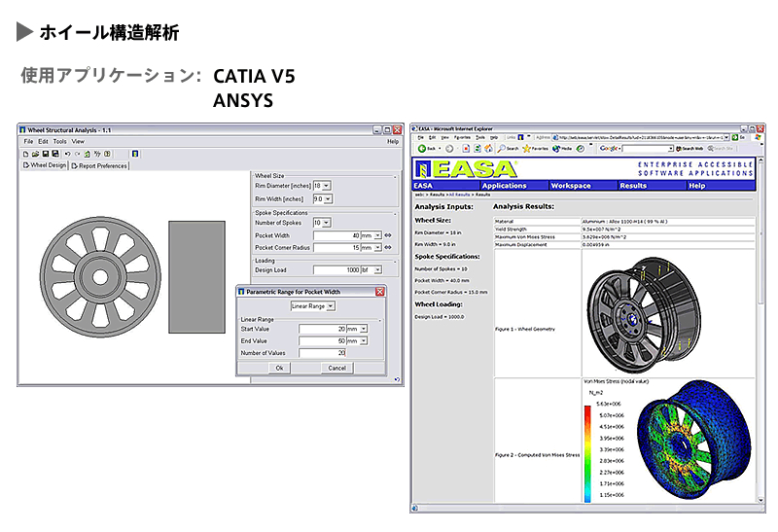Click the Undo arrow icon in Wheel Structural Analysis

(x=67, y=154)
